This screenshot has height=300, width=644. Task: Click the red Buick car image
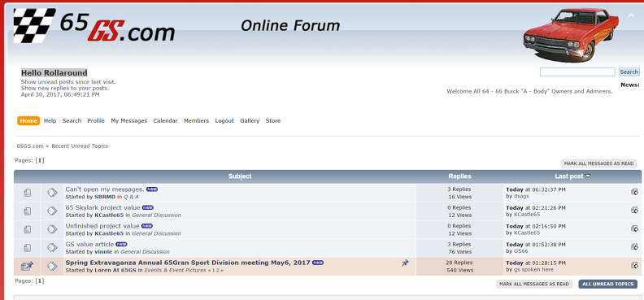(571, 35)
